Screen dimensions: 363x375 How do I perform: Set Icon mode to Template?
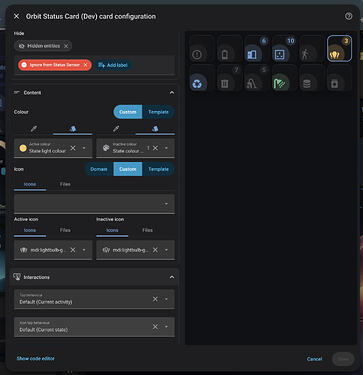[158, 169]
